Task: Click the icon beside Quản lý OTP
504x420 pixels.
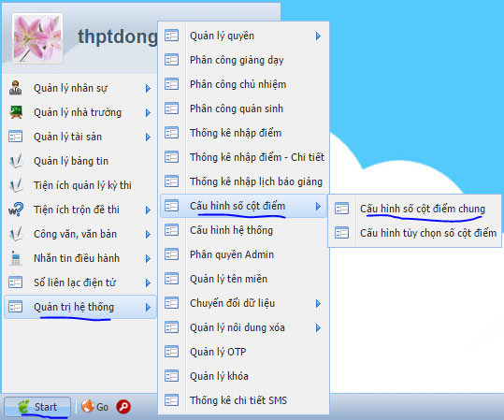Action: pyautogui.click(x=172, y=352)
